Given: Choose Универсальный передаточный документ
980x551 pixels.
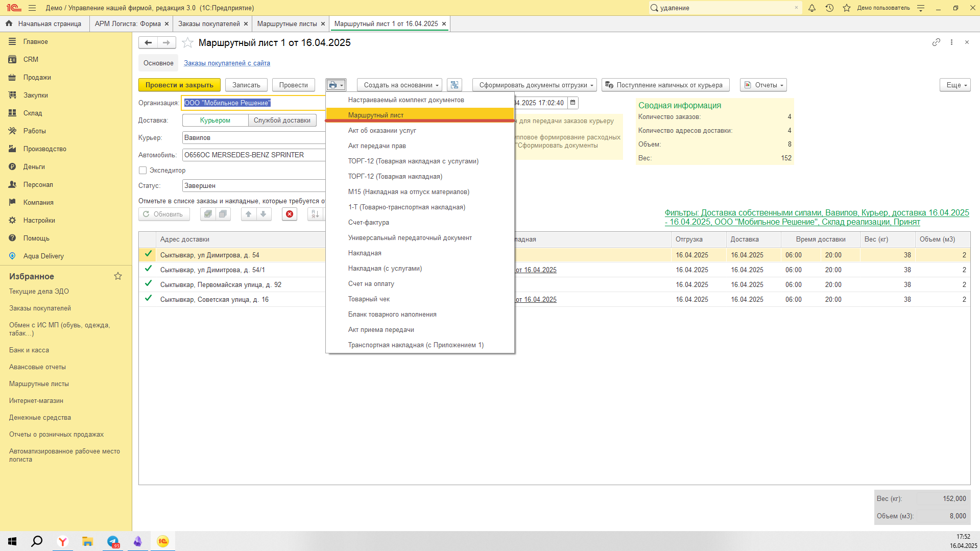Looking at the screenshot, I should coord(420,237).
